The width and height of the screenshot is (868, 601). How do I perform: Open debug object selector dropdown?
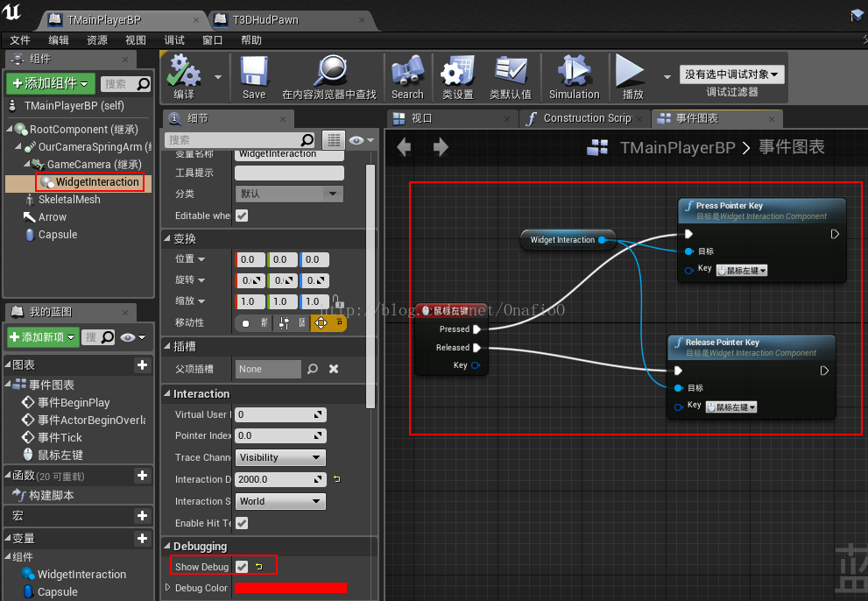[732, 74]
